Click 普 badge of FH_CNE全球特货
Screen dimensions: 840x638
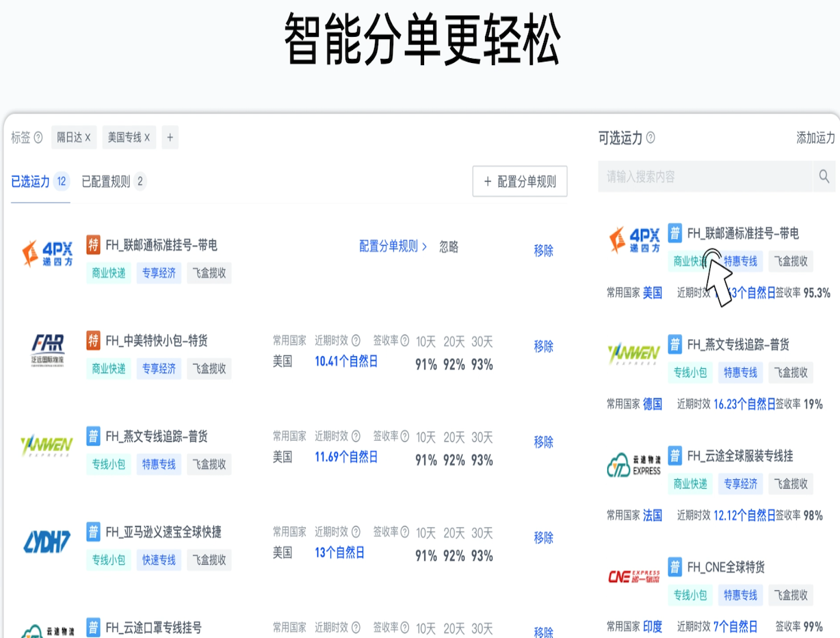(x=675, y=567)
